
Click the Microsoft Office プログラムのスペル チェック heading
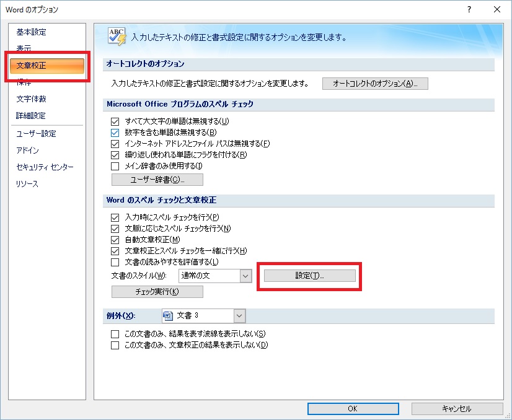coord(180,105)
